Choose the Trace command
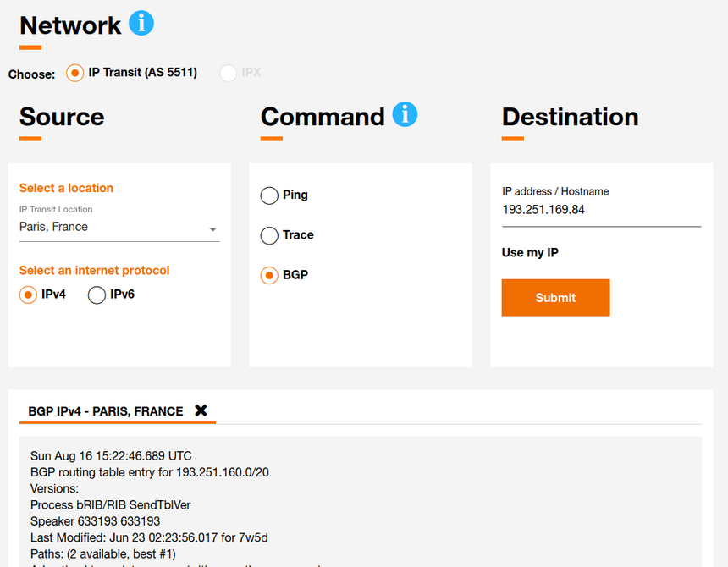 (x=269, y=235)
